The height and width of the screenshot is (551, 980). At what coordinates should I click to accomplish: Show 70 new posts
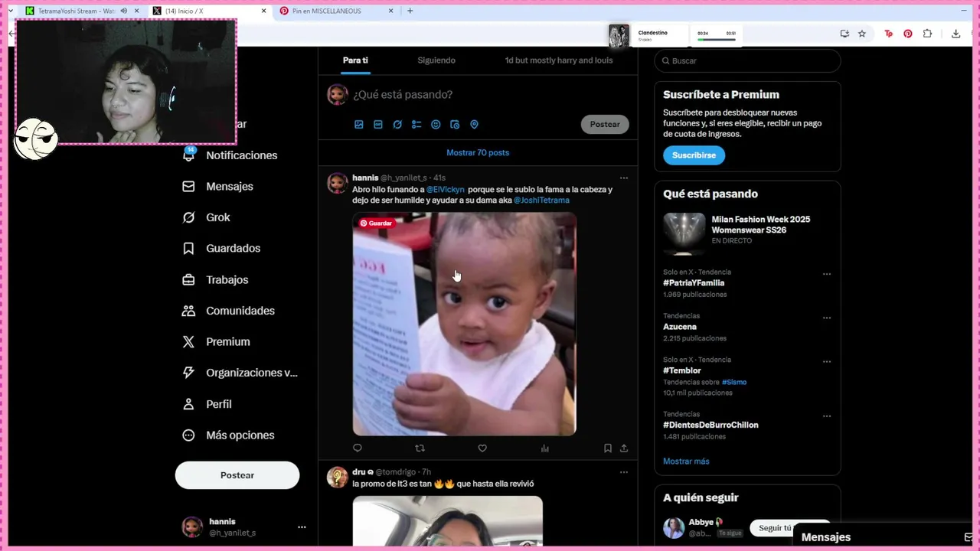[478, 152]
